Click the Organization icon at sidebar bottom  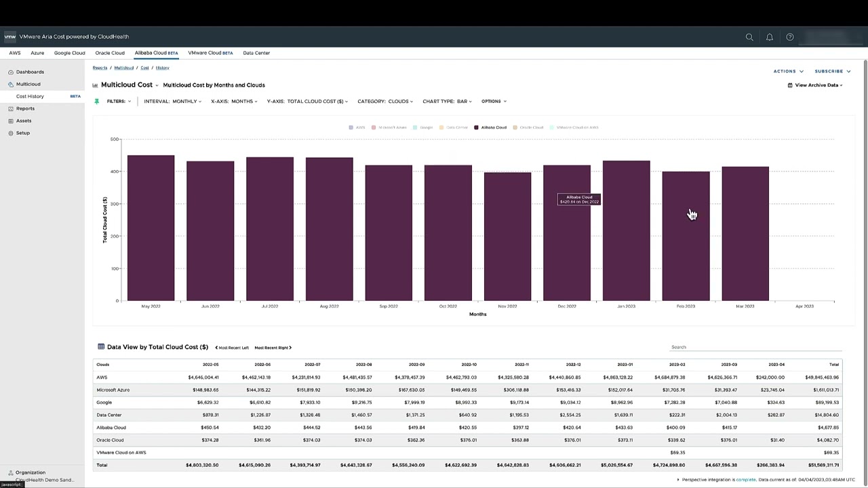[x=11, y=472]
